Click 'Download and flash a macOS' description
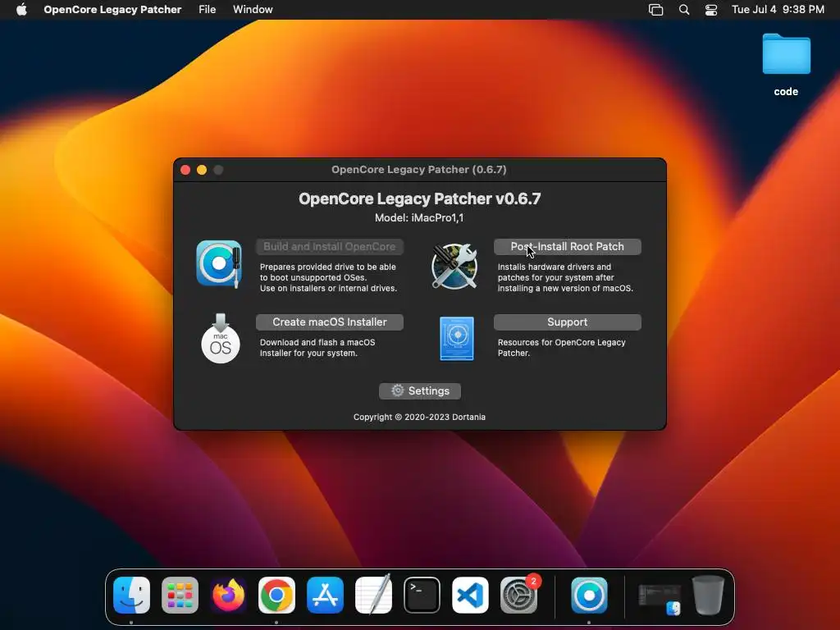 click(x=317, y=348)
